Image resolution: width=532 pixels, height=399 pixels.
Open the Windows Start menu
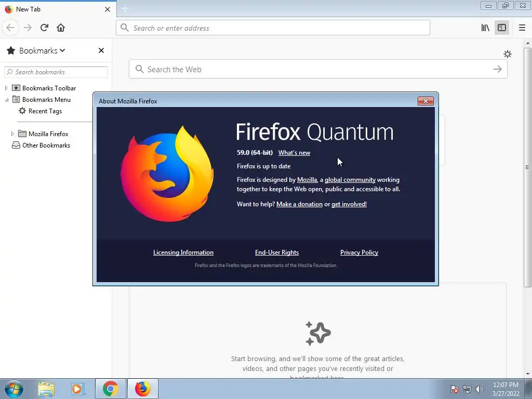coord(14,389)
